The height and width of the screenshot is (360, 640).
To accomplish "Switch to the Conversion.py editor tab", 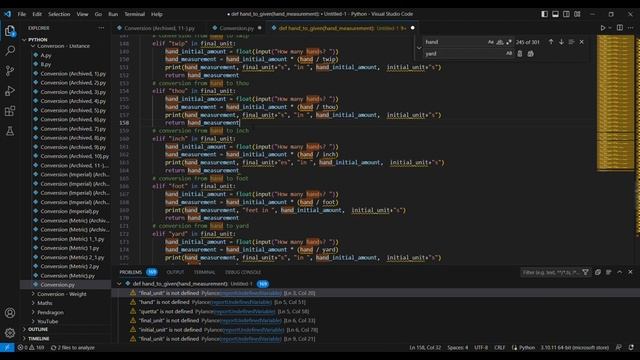I will [x=236, y=28].
